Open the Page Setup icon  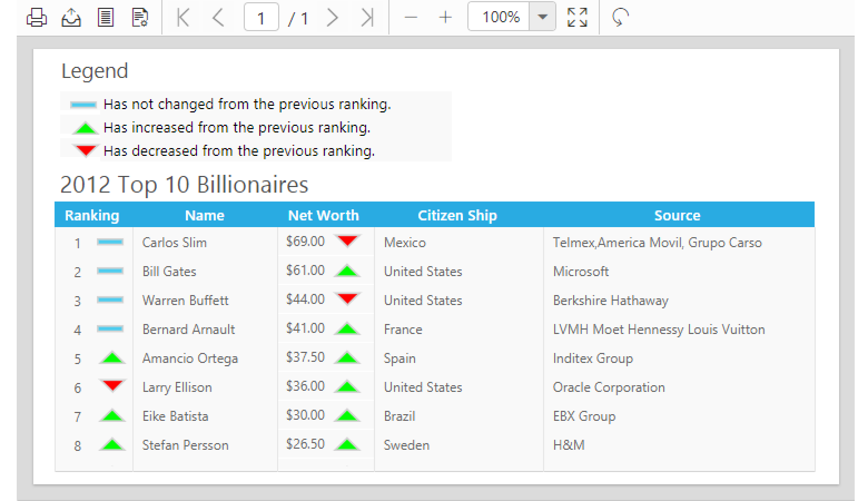[140, 18]
